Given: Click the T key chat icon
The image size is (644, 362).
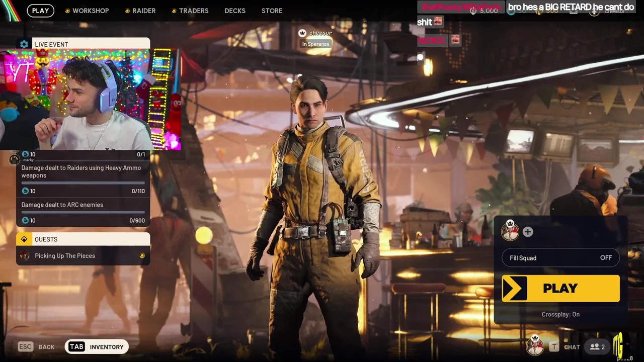Looking at the screenshot, I should pos(554,347).
